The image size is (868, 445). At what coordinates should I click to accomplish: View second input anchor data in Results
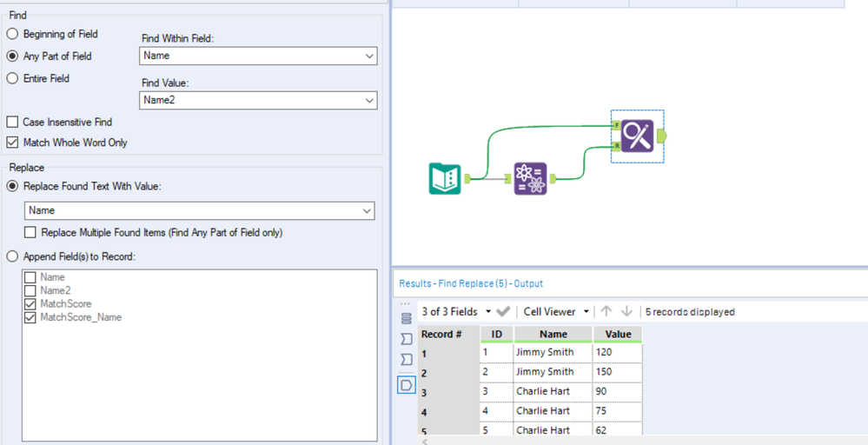[x=407, y=360]
